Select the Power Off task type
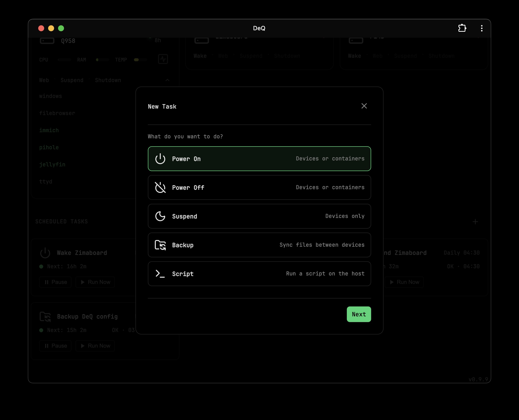 (x=259, y=187)
